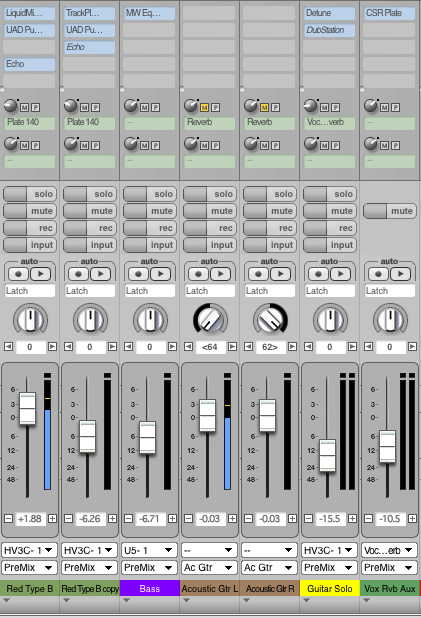Click pan right arrow on Acoustic Gtr R
The height and width of the screenshot is (618, 421).
pos(292,347)
